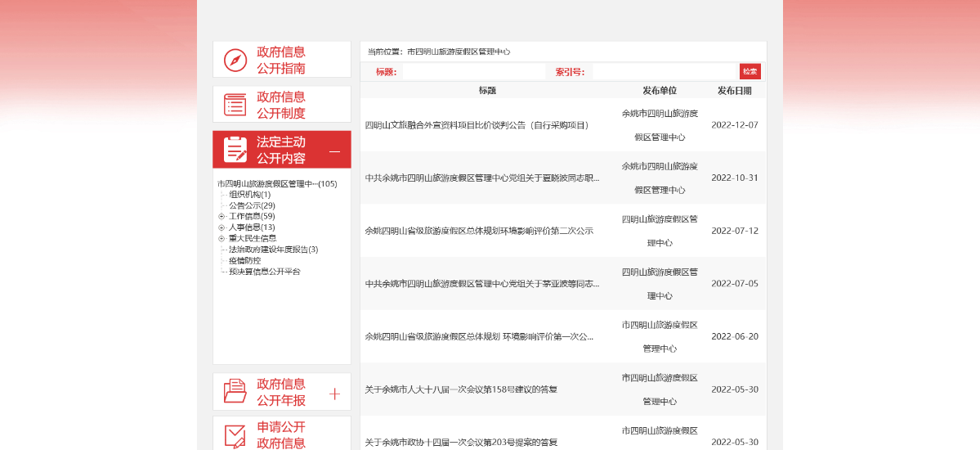Open notice about 茅亚波等同志

coord(482,284)
